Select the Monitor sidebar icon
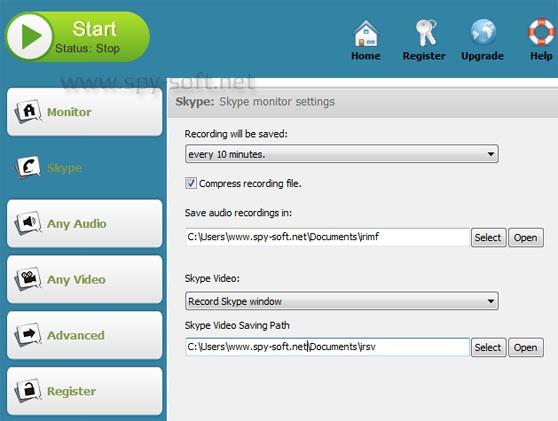The image size is (558, 421). [x=28, y=112]
